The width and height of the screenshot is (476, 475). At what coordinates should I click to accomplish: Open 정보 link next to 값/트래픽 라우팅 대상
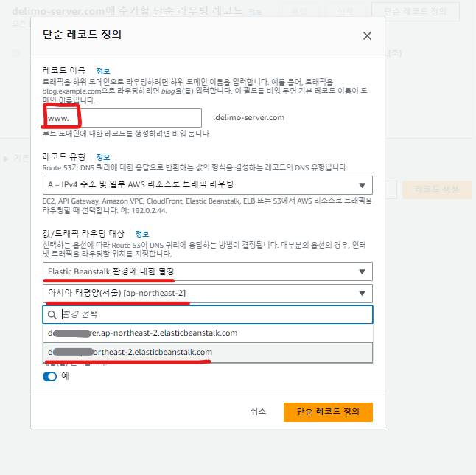pyautogui.click(x=141, y=234)
